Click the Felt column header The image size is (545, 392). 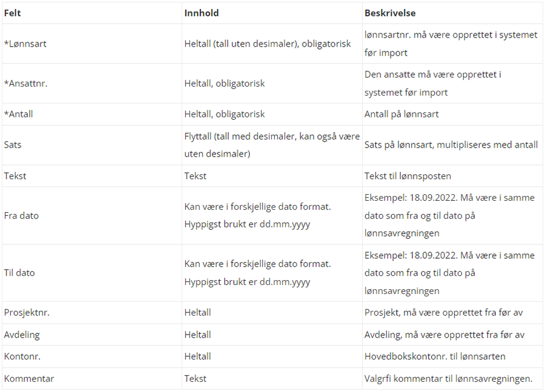13,13
